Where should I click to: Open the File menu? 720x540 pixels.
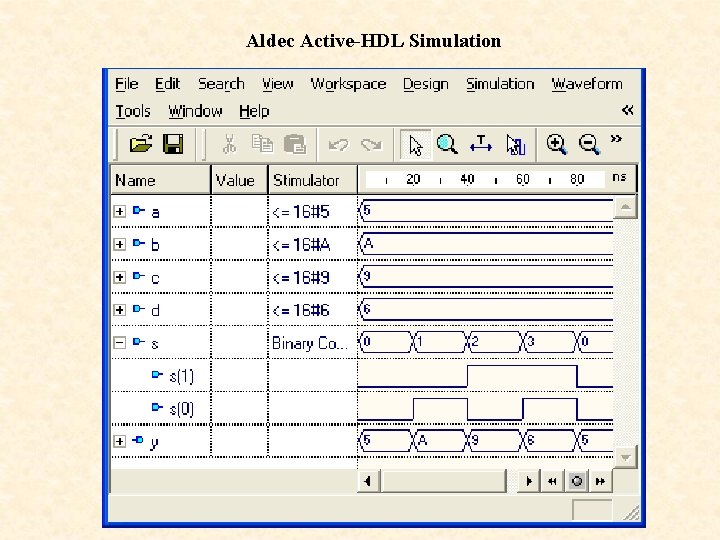tap(127, 84)
